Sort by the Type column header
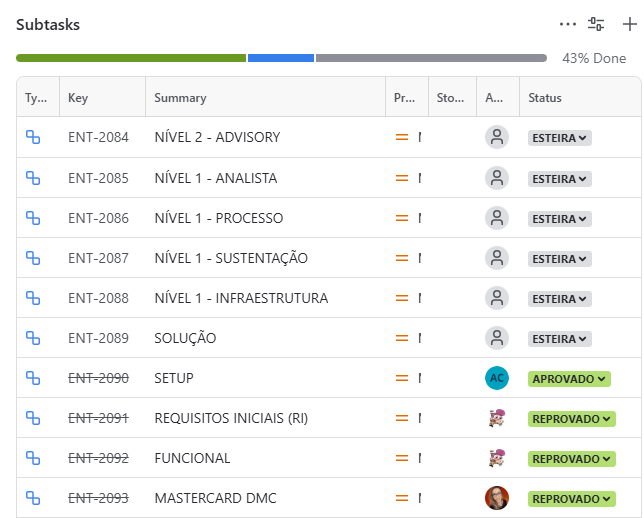Image resolution: width=644 pixels, height=518 pixels. [38, 97]
